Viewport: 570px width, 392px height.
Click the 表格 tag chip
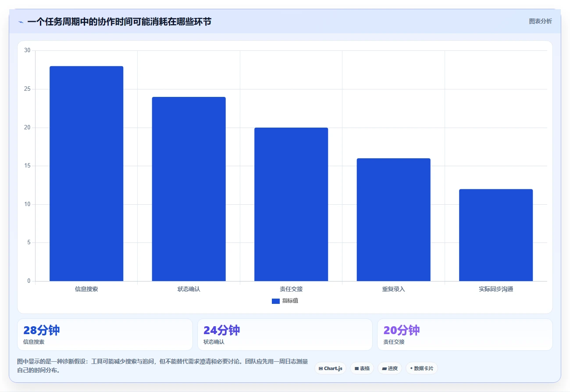point(362,368)
